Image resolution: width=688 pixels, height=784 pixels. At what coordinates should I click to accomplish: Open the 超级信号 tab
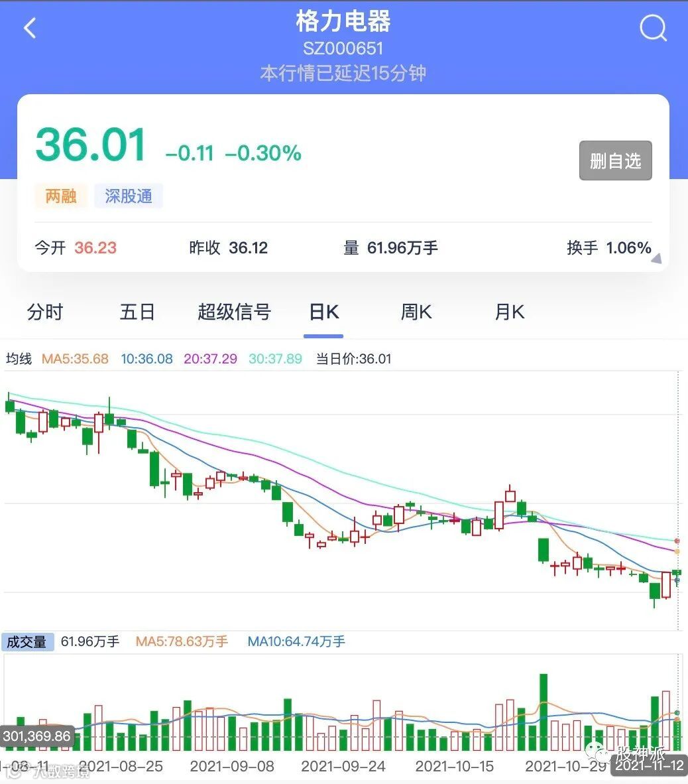pyautogui.click(x=235, y=312)
